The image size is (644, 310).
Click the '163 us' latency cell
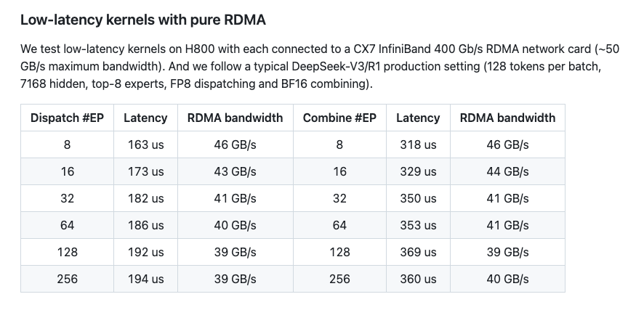pyautogui.click(x=145, y=144)
